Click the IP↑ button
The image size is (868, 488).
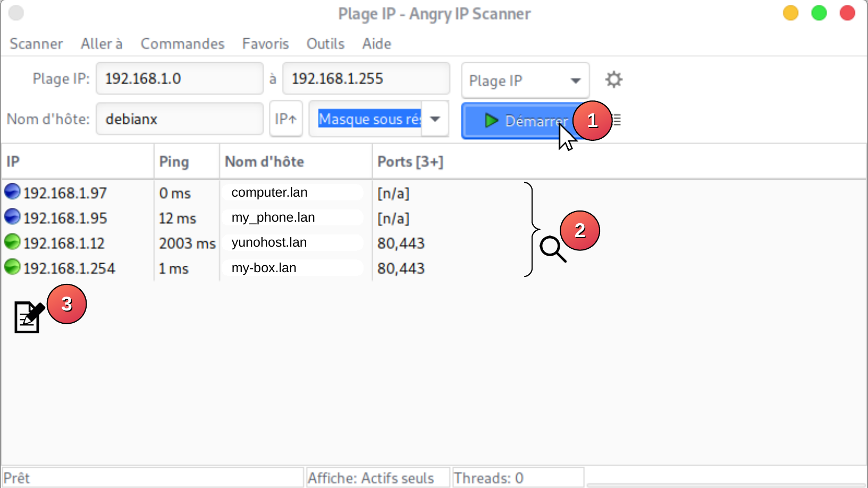click(286, 119)
